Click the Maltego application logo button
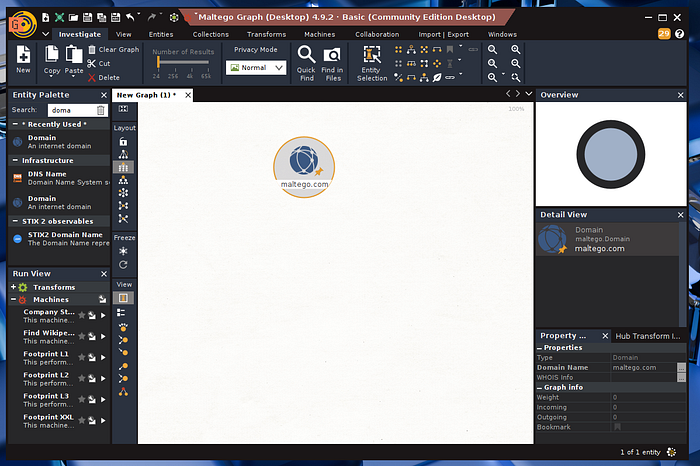 23,24
